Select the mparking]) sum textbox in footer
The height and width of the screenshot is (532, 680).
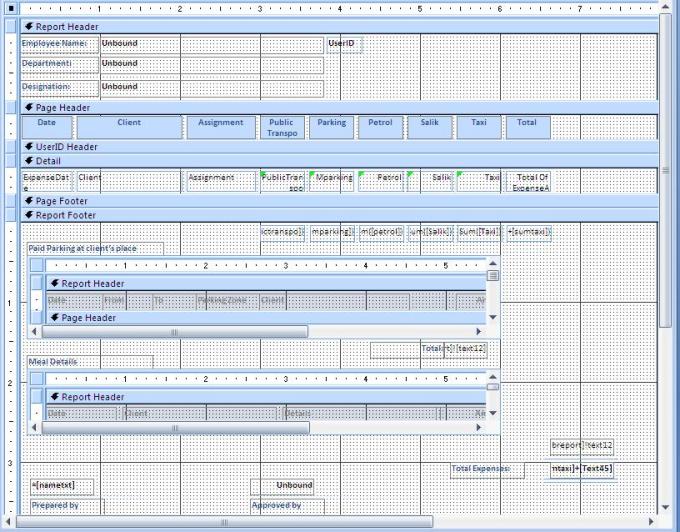[332, 232]
